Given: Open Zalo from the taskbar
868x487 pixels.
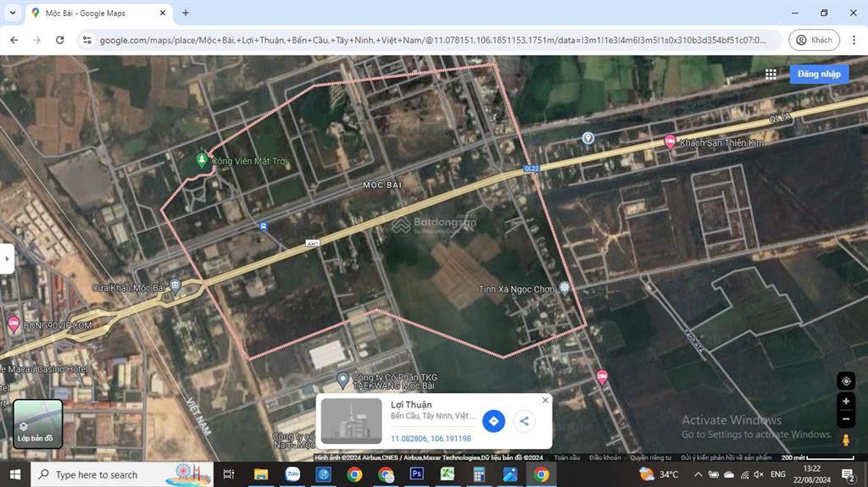Looking at the screenshot, I should point(292,474).
